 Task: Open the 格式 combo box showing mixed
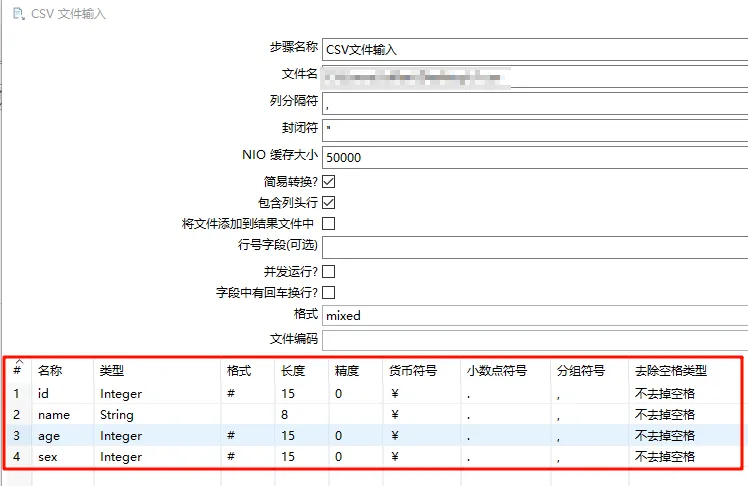[534, 315]
